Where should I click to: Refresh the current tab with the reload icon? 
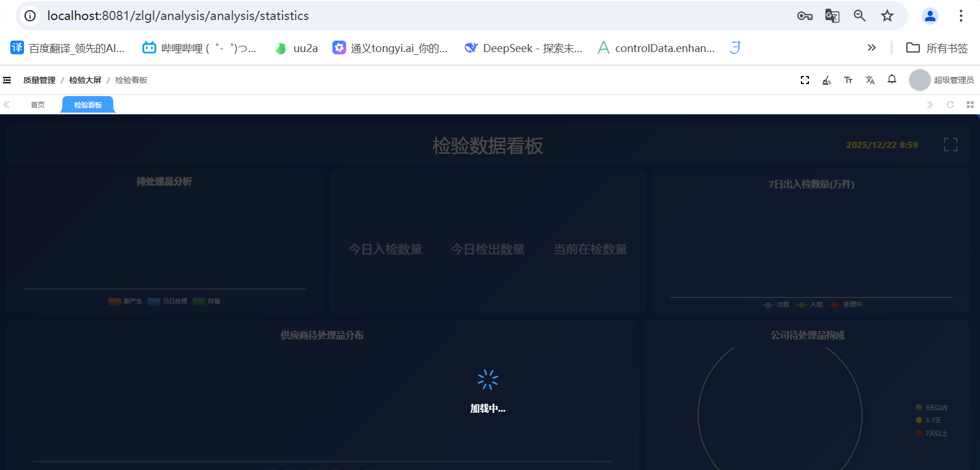point(950,105)
